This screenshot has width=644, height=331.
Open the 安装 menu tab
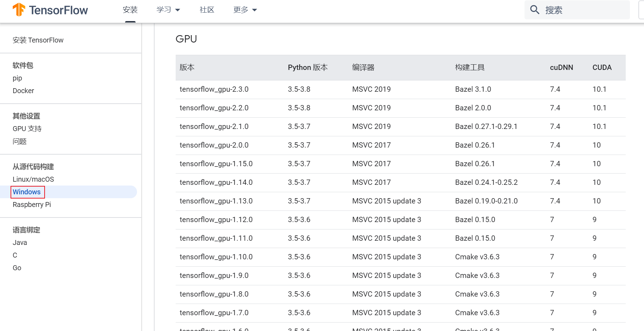pyautogui.click(x=130, y=10)
